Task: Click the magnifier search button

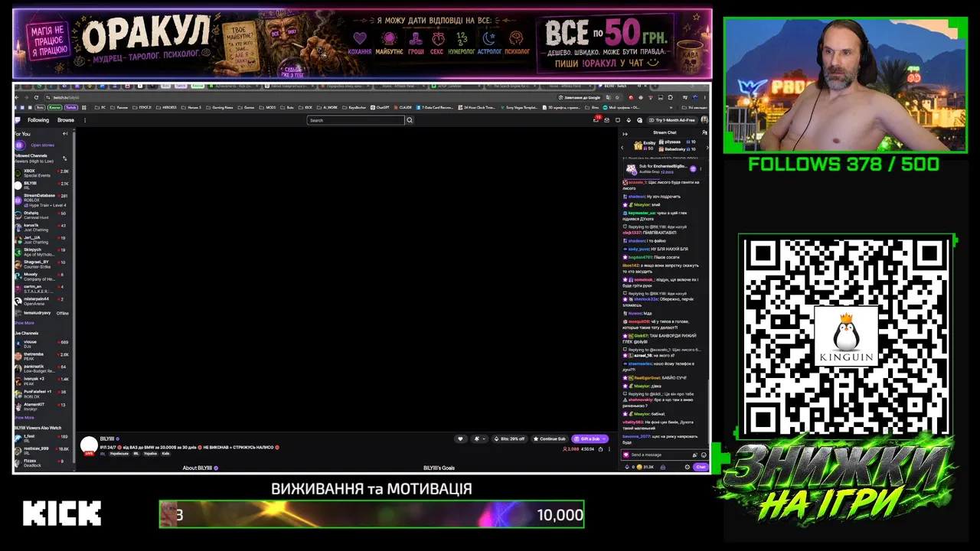Action: click(x=410, y=120)
